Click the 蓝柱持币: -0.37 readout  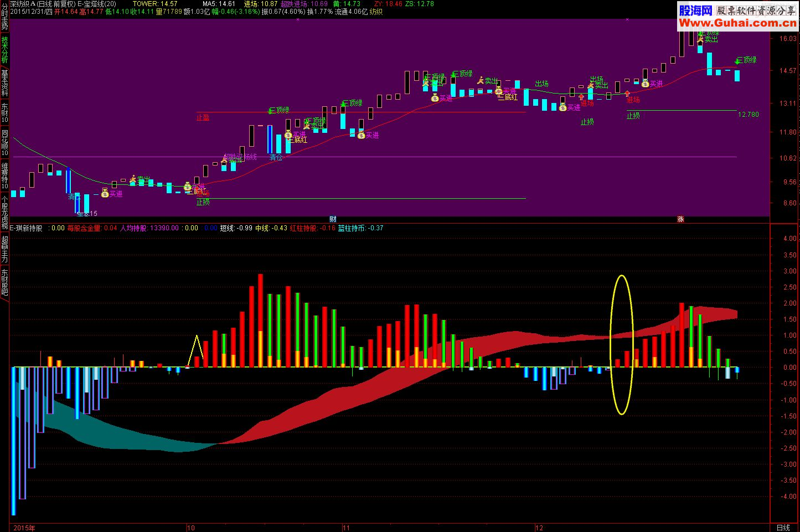tap(360, 228)
